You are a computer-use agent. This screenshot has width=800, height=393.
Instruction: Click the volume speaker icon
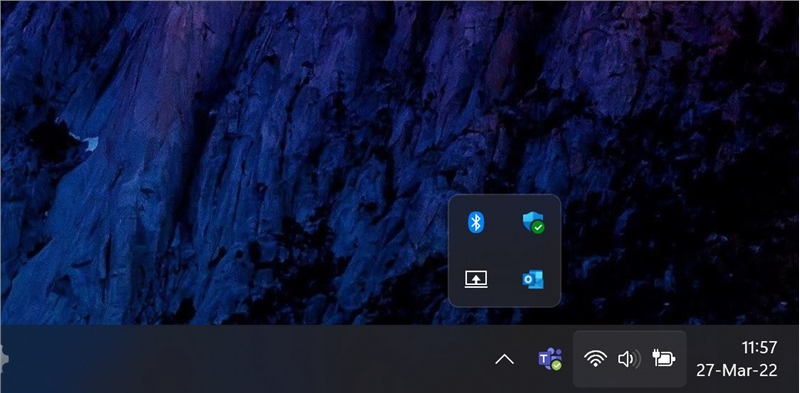tap(629, 359)
